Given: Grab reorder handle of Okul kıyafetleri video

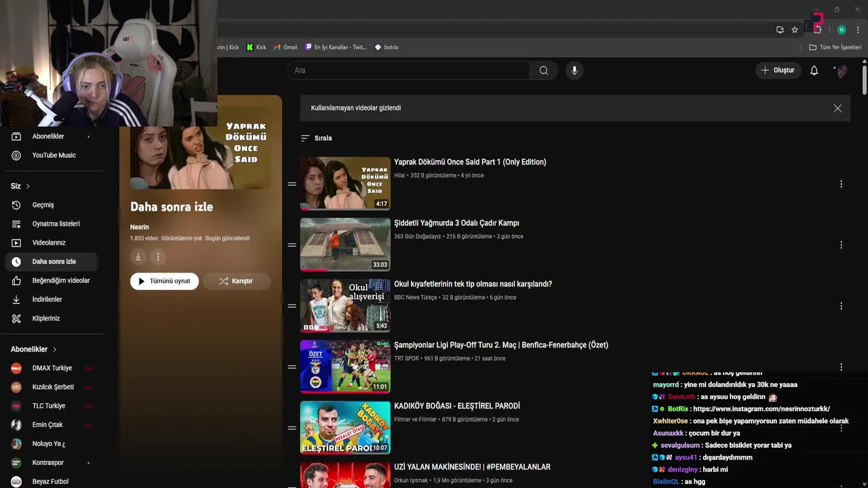Looking at the screenshot, I should [292, 306].
